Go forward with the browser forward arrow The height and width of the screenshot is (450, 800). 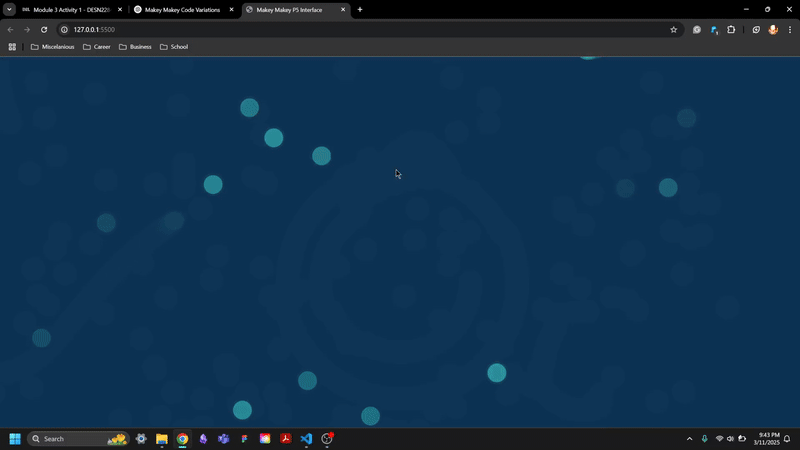point(27,30)
